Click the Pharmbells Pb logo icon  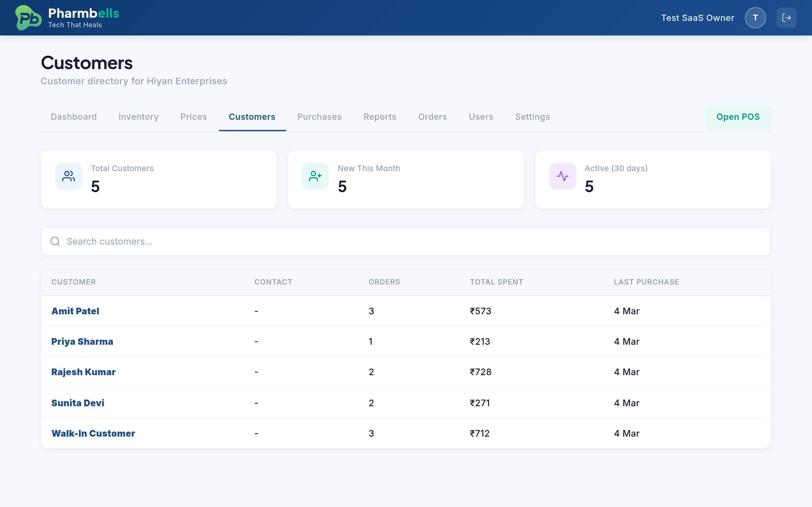point(29,18)
